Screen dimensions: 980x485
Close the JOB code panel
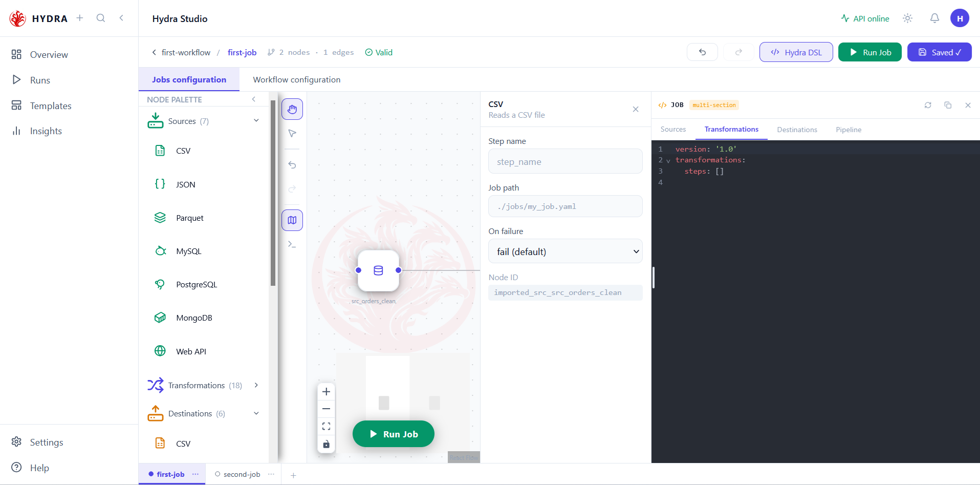click(x=968, y=105)
